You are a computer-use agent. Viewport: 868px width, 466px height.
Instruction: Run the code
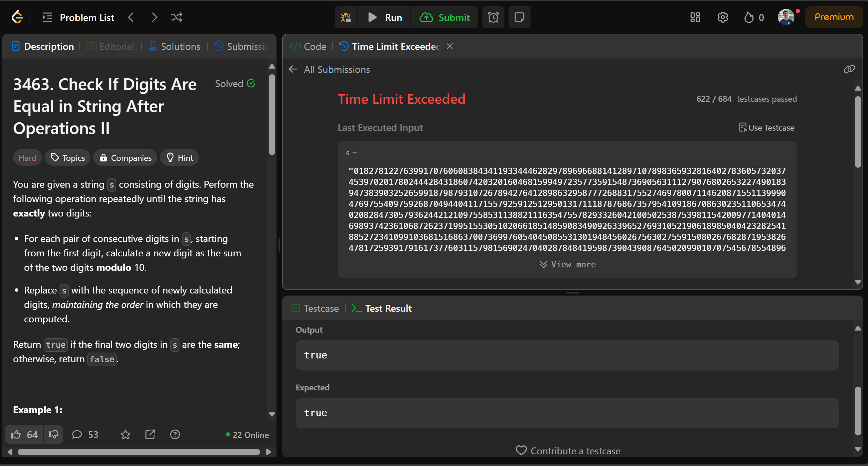384,17
